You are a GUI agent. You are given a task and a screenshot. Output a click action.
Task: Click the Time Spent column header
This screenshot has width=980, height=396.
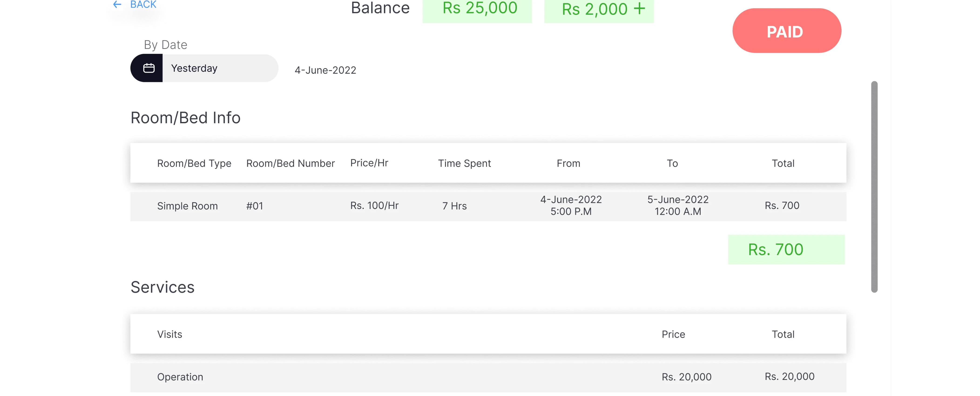tap(464, 163)
